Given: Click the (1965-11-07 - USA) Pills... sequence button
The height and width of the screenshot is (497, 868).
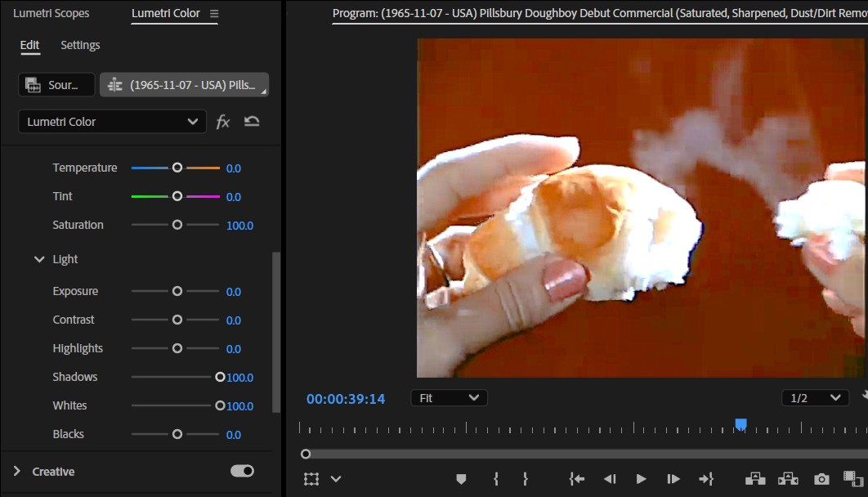Looking at the screenshot, I should pos(185,85).
